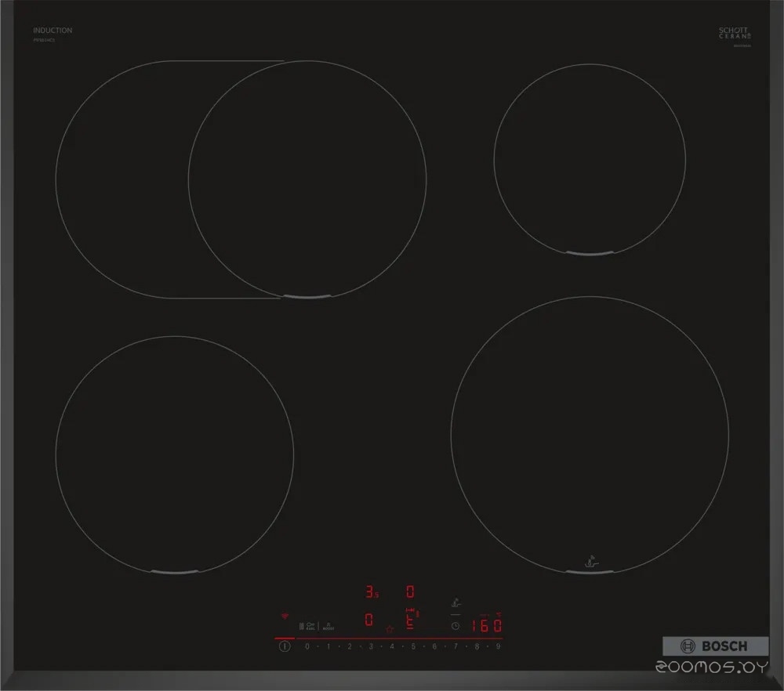
Task: Click the Schott Ceran logo
Action: click(x=733, y=33)
